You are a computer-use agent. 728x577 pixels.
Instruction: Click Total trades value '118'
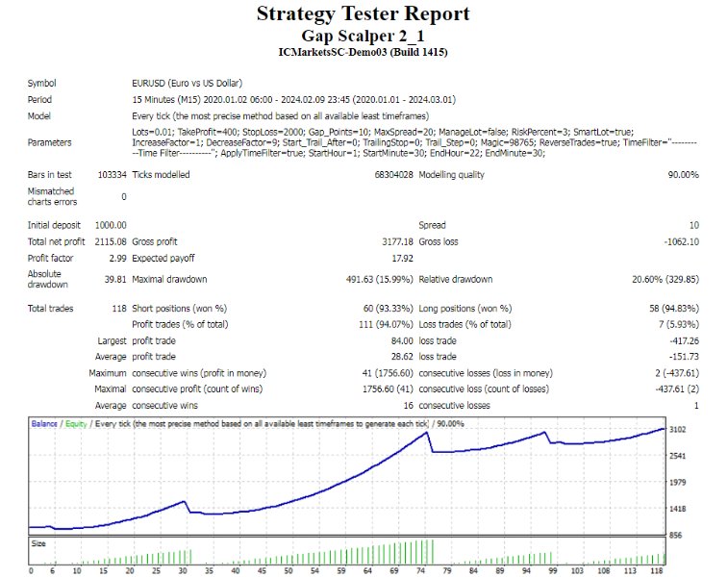pyautogui.click(x=119, y=309)
